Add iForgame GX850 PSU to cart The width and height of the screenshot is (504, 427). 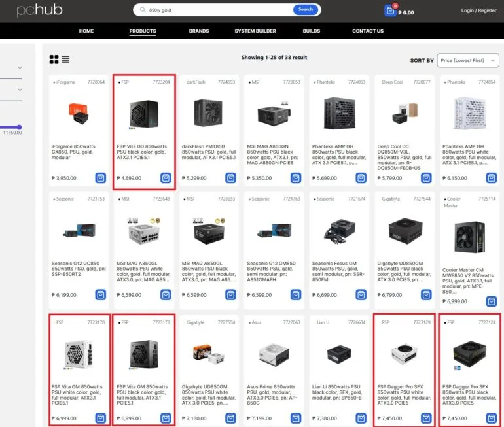(101, 178)
